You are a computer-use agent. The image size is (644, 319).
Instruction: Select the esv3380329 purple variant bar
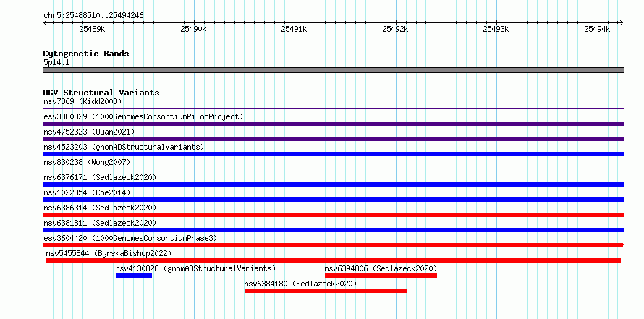pos(333,124)
